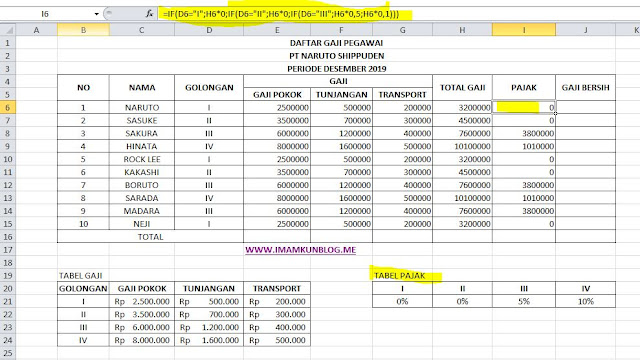Click the NO header cell
Screen dimensions: 640x360
click(x=83, y=87)
